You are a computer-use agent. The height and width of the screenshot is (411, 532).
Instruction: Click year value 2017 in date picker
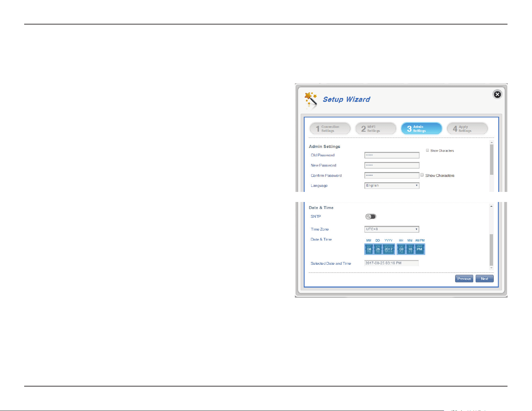tap(389, 249)
